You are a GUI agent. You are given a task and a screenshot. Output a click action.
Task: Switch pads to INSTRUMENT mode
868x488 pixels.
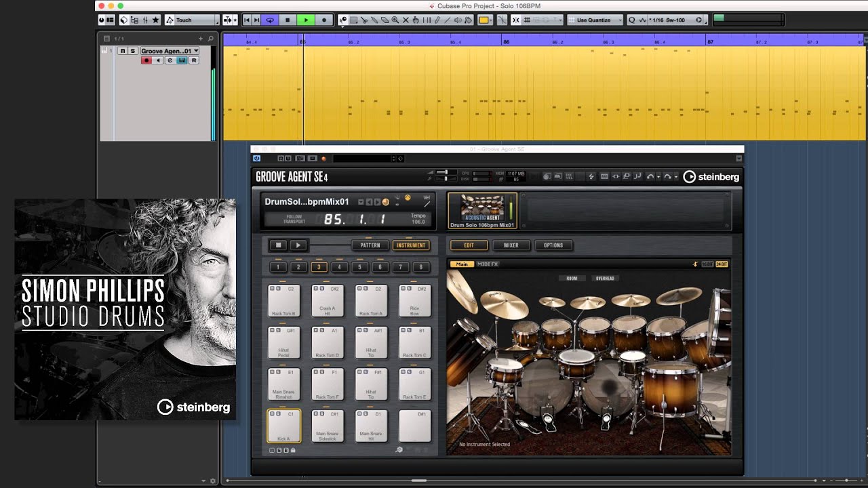(411, 245)
